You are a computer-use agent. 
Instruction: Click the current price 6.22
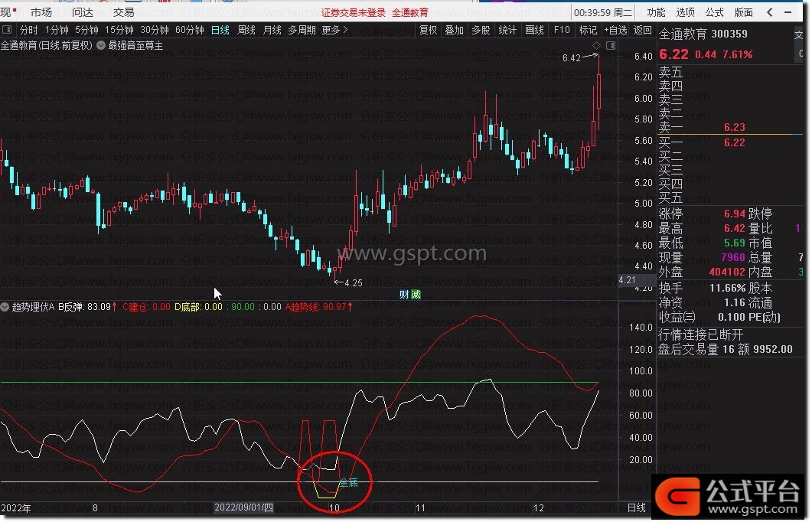coord(673,54)
